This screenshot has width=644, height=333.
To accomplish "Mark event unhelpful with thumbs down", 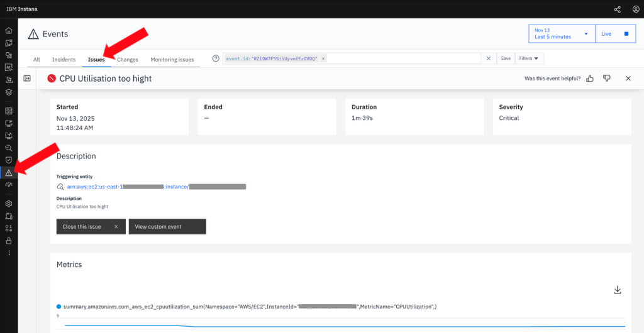I will click(607, 79).
